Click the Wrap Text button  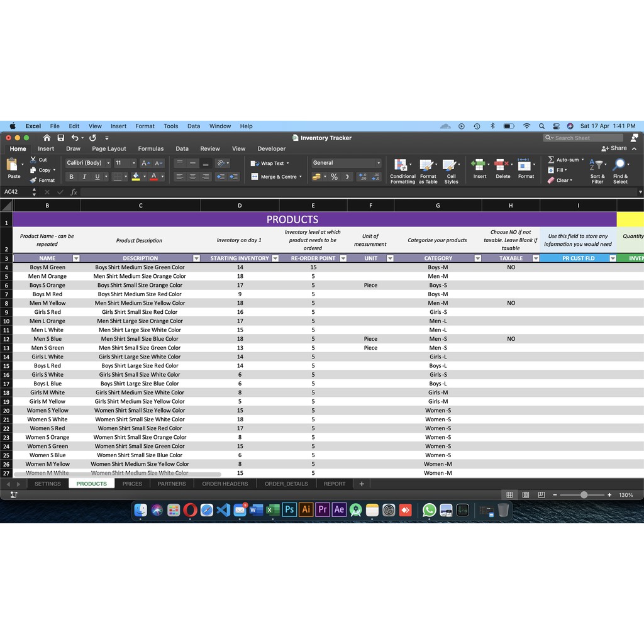pos(270,164)
